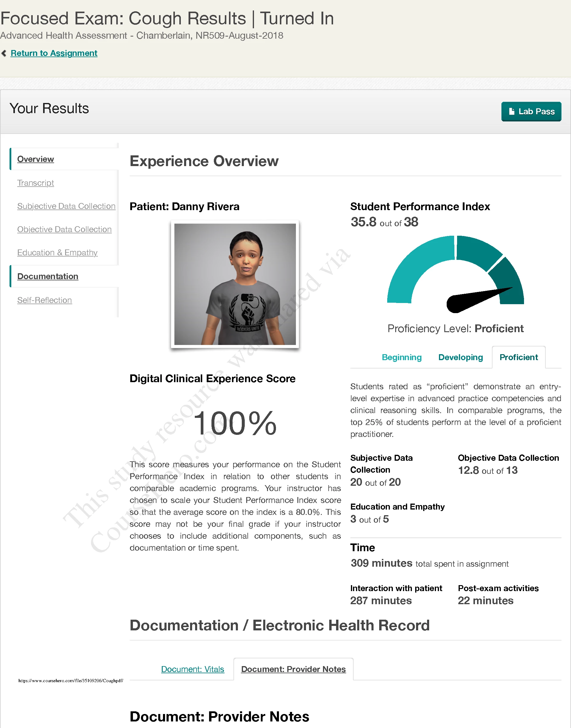Select Documentation in the sidebar
Viewport: 571px width, 728px height.
[48, 276]
